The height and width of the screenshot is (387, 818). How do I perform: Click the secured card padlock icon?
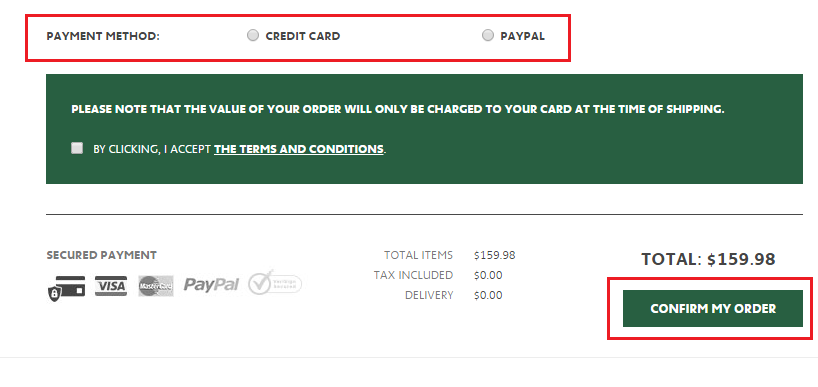point(66,288)
